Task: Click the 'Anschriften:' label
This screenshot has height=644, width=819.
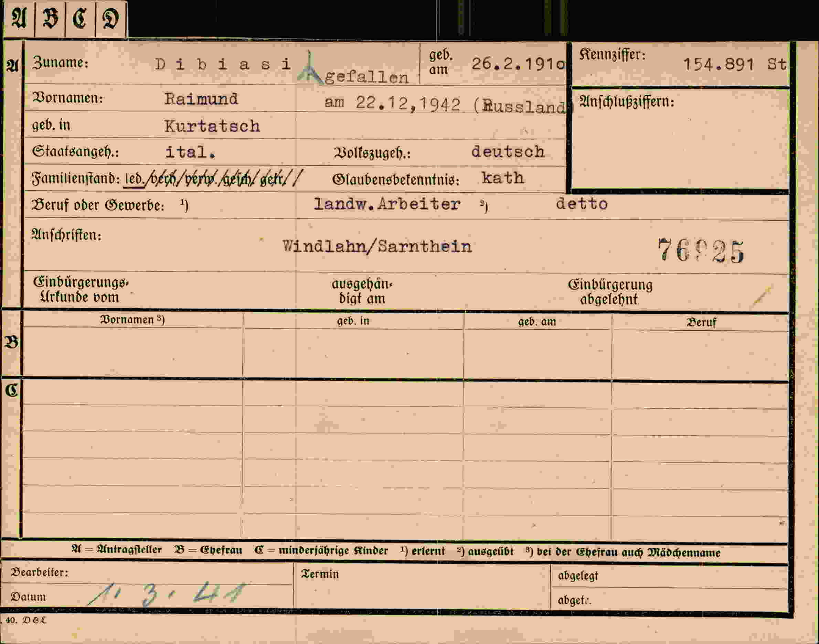Action: pos(67,235)
